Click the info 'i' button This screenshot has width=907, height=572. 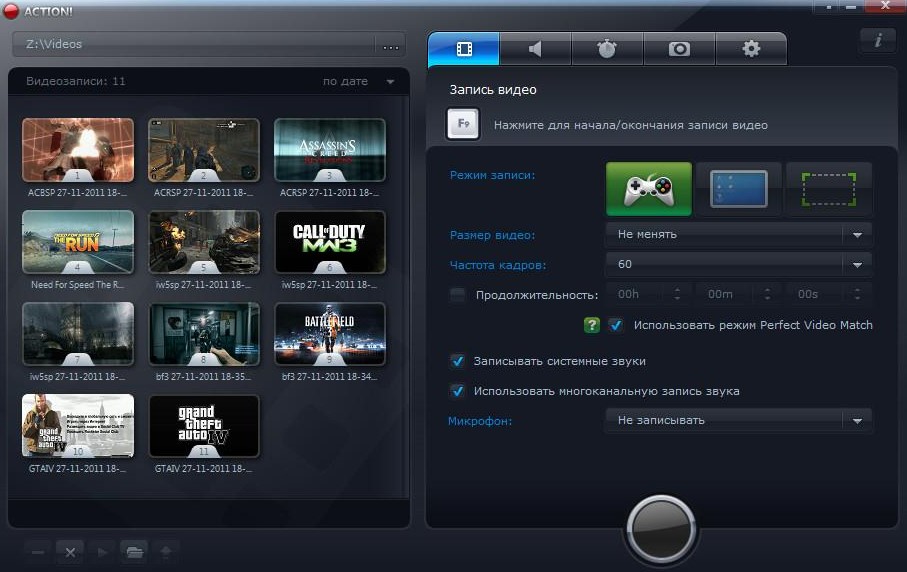point(877,40)
